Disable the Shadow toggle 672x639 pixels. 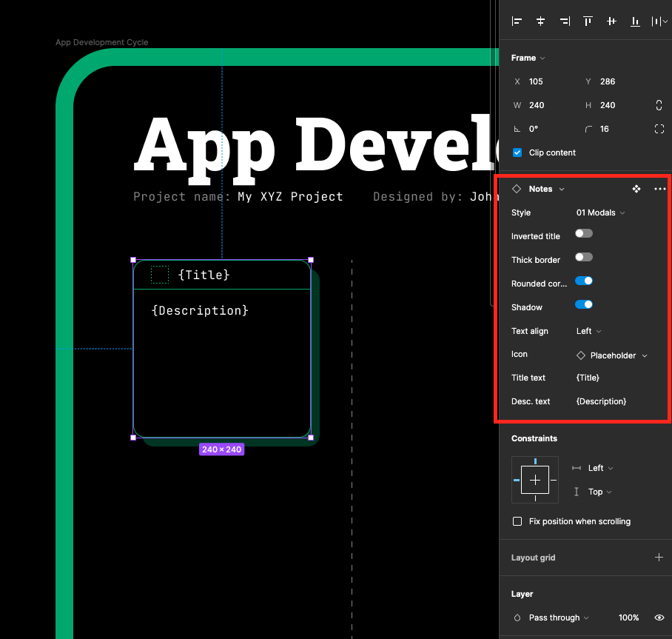tap(583, 305)
